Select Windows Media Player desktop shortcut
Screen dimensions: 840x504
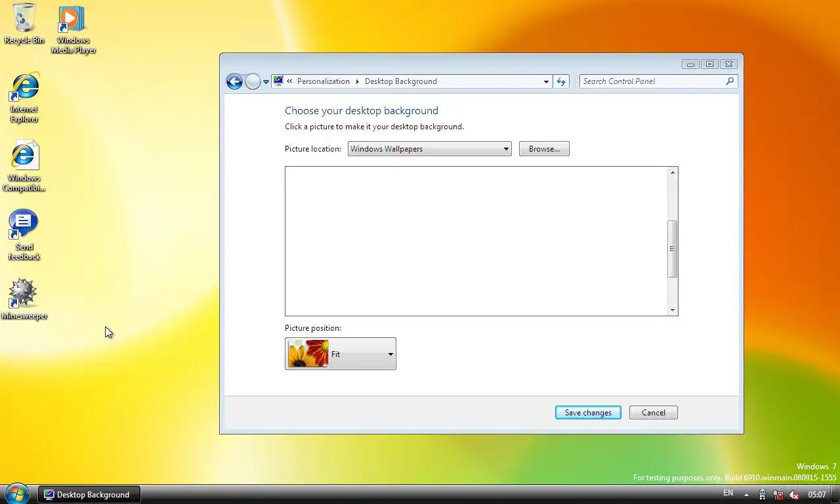coord(73,30)
